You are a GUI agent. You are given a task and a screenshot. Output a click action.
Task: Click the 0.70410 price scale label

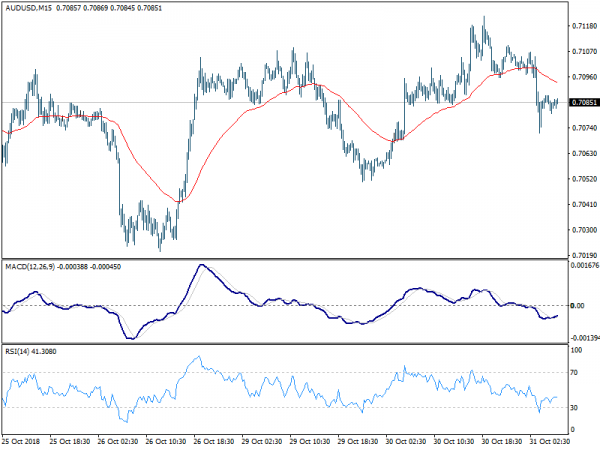point(584,204)
